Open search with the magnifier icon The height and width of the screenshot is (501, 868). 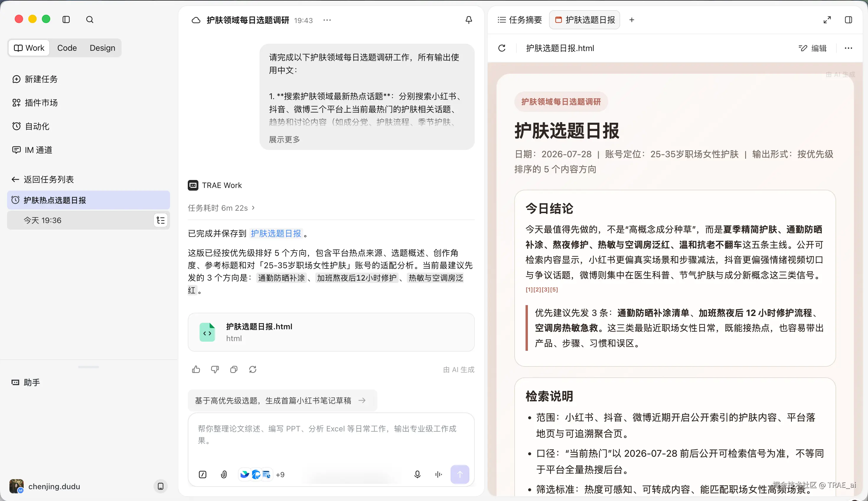[89, 19]
